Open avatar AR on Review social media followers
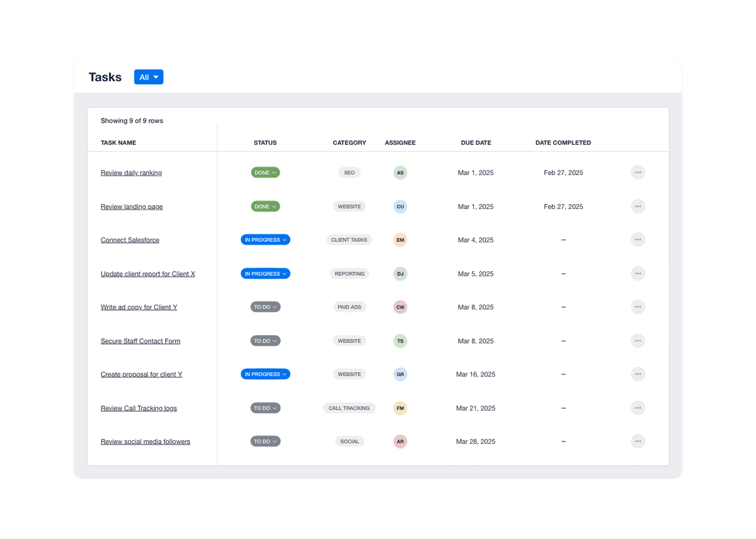 (x=400, y=441)
